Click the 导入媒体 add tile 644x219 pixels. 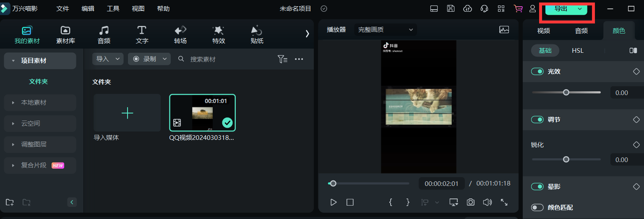[x=127, y=113]
